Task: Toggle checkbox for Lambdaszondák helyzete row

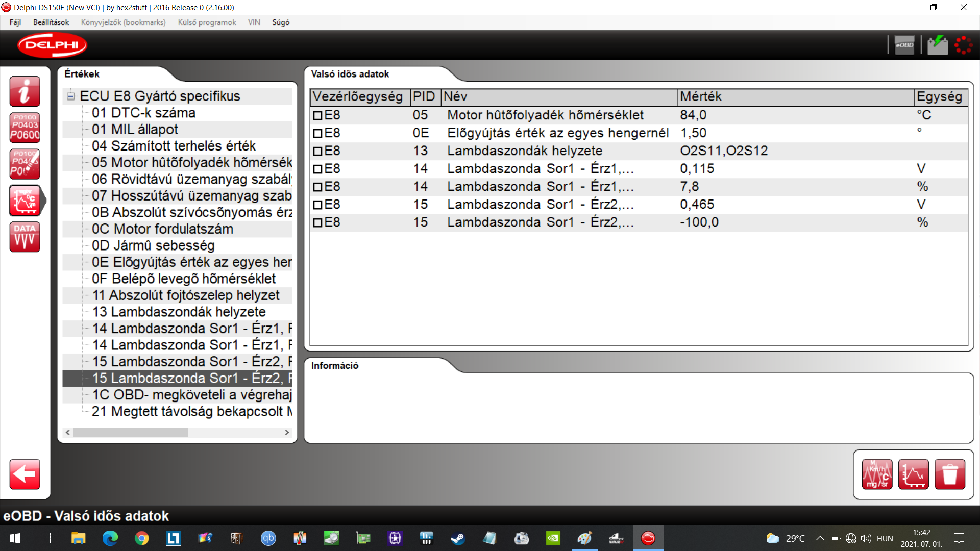Action: pyautogui.click(x=317, y=151)
